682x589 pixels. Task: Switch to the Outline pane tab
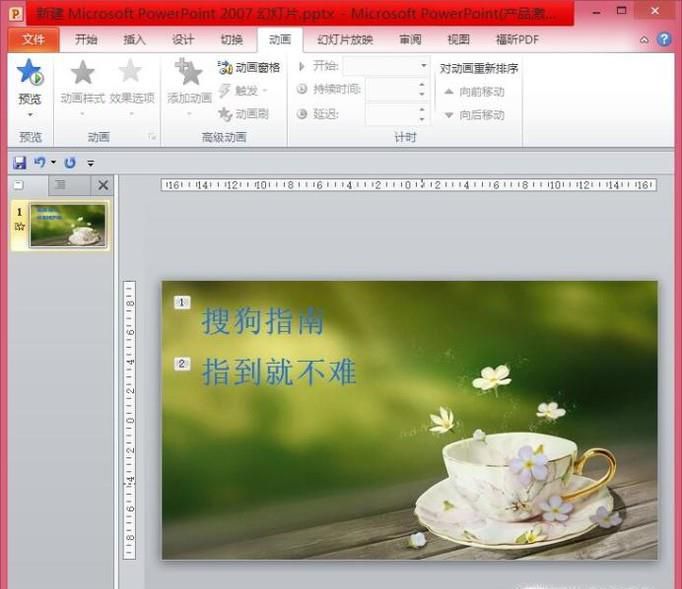(60, 185)
